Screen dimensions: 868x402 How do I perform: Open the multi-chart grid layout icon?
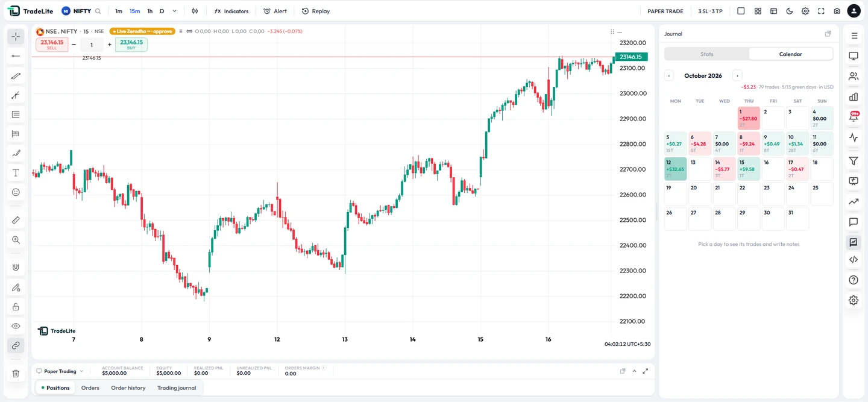(x=758, y=11)
